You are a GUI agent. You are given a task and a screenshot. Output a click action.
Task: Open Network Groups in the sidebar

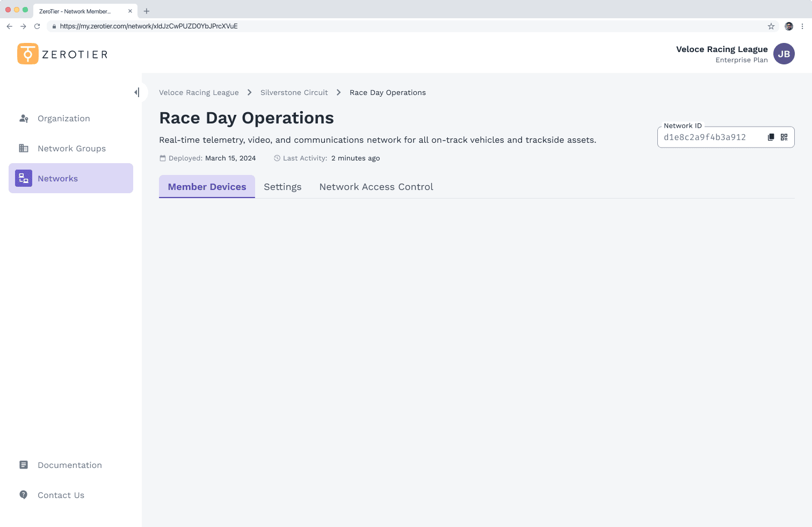(71, 149)
